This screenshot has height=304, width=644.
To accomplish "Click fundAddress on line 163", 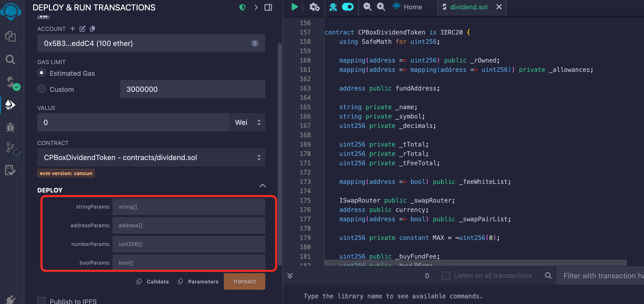I will 416,88.
